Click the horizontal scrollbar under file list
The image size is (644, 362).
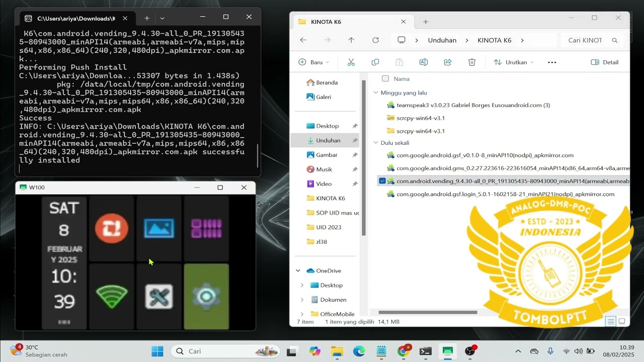point(428,312)
